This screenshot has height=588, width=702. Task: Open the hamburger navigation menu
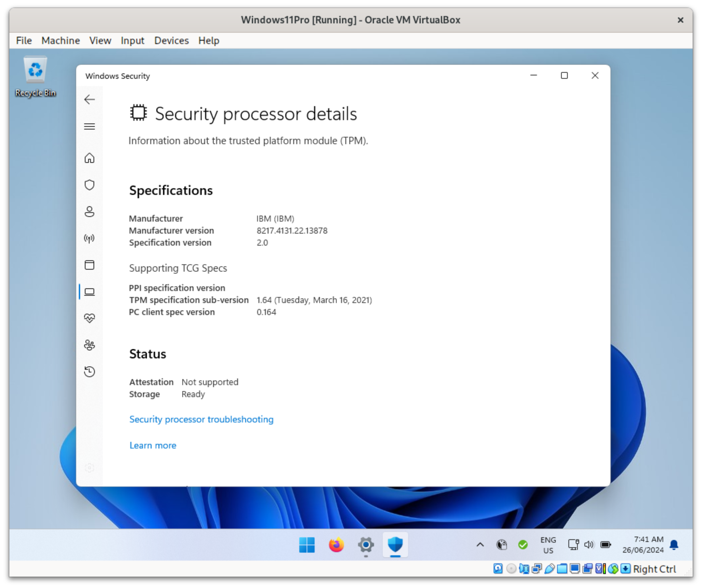[90, 126]
